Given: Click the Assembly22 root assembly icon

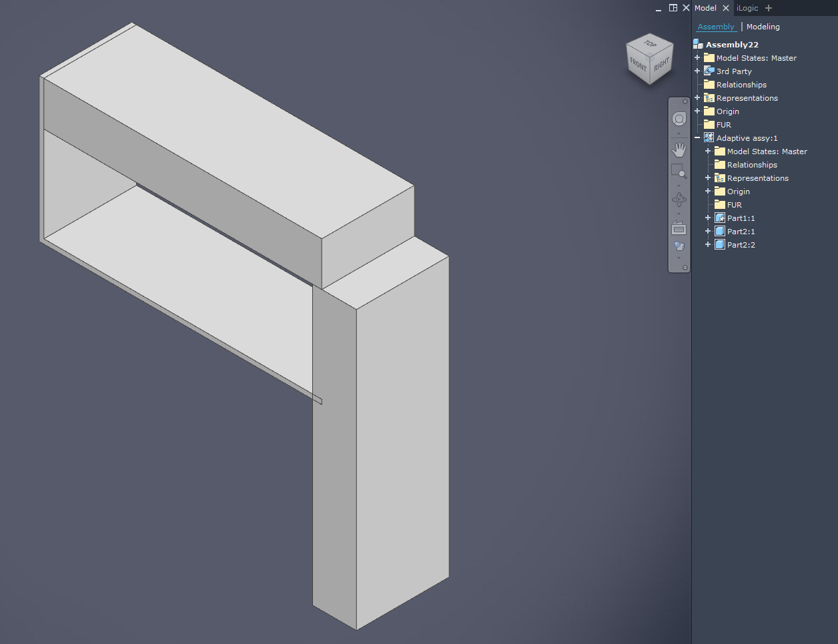Looking at the screenshot, I should tap(698, 44).
